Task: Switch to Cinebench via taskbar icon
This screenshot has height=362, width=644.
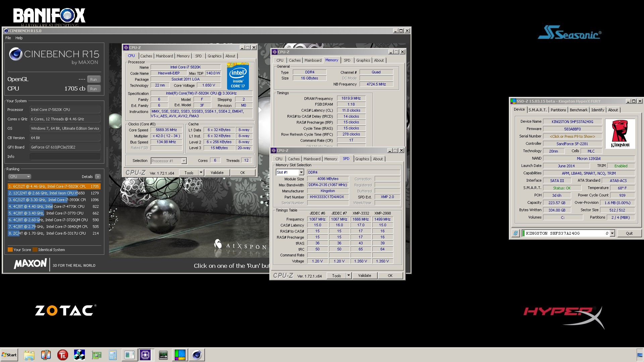Action: [197, 355]
